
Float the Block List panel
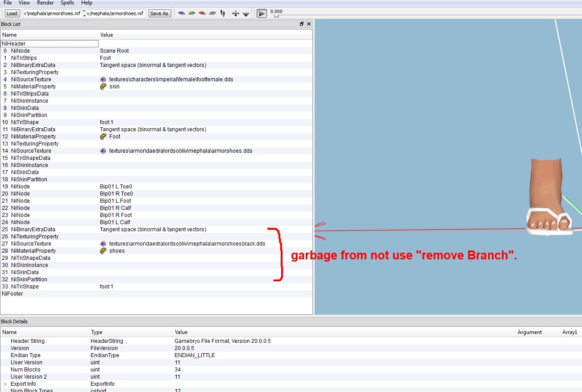click(x=302, y=24)
